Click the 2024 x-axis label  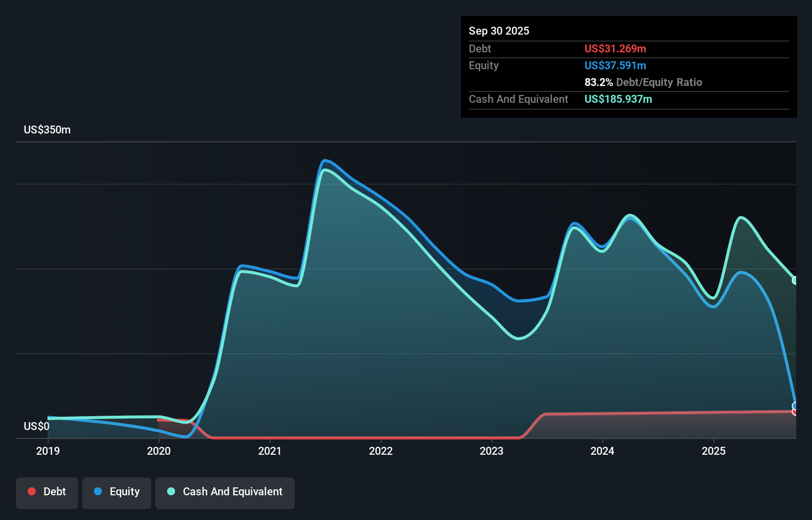coord(602,451)
